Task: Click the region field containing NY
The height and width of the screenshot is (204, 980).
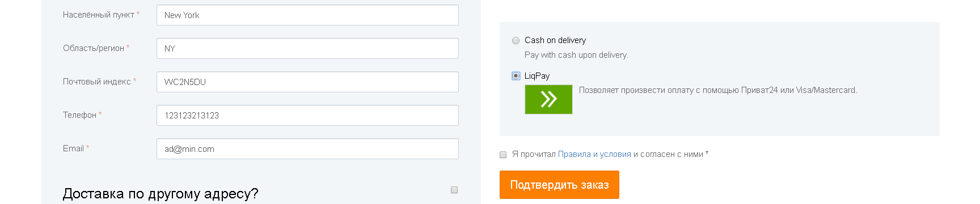Action: [x=307, y=49]
